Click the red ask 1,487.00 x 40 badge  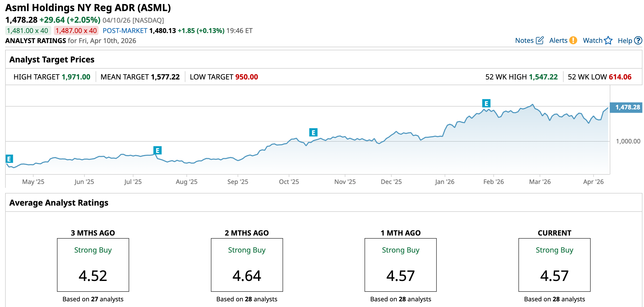76,31
